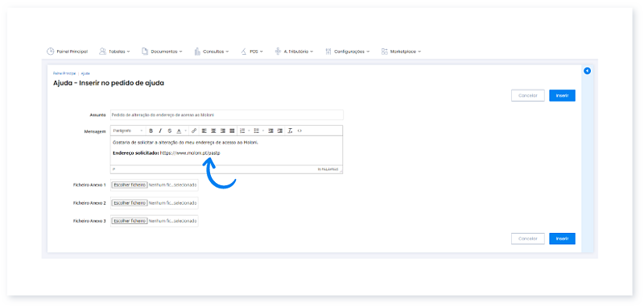Screen dimensions: 644x307
Task: Increase indent of the paragraph
Action: coord(280,131)
